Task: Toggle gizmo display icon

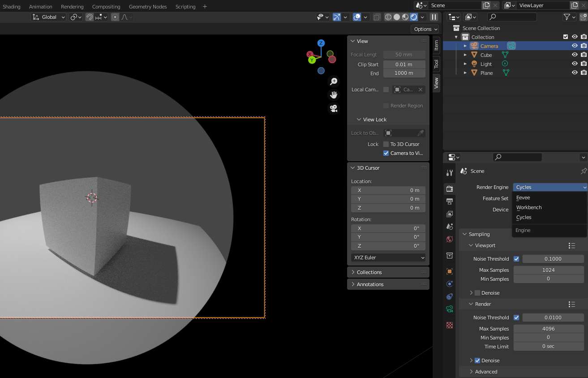Action: tap(337, 17)
